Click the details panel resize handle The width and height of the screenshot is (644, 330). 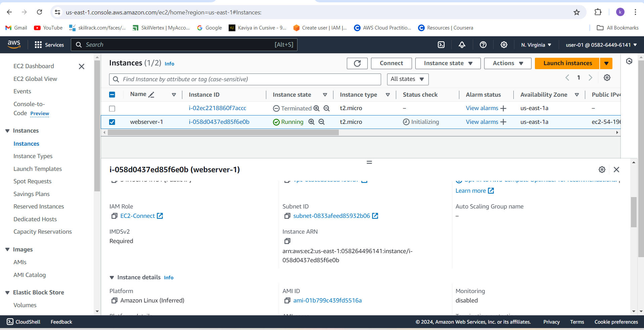pyautogui.click(x=369, y=162)
